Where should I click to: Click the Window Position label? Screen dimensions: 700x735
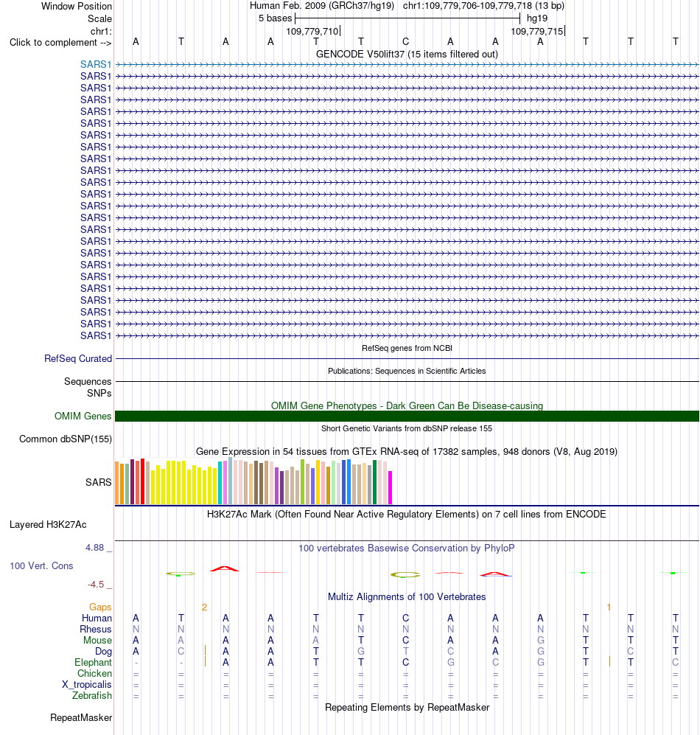(x=77, y=6)
